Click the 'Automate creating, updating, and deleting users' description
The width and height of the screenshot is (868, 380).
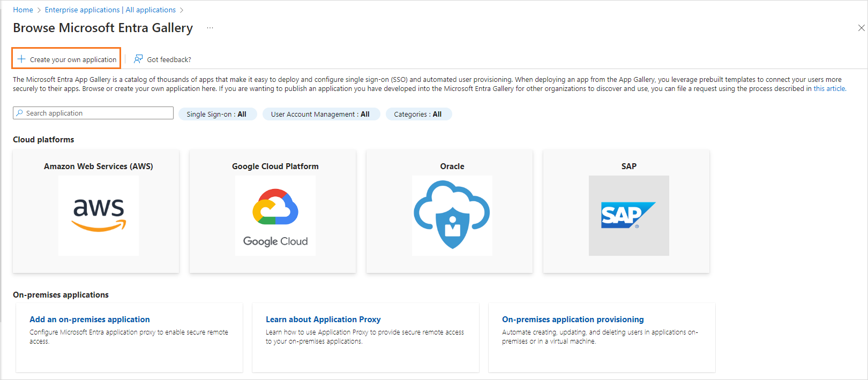600,337
